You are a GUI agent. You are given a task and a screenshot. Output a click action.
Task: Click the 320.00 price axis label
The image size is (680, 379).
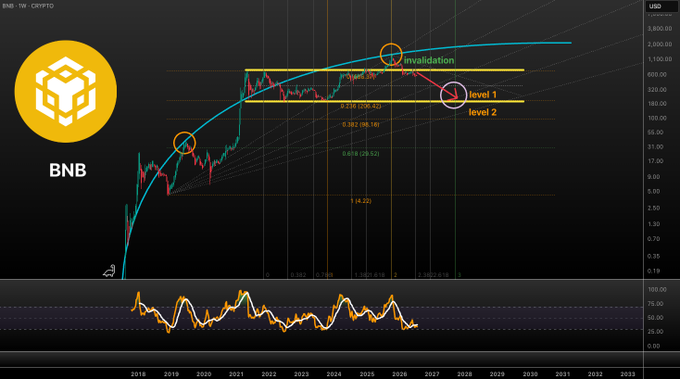(x=657, y=90)
